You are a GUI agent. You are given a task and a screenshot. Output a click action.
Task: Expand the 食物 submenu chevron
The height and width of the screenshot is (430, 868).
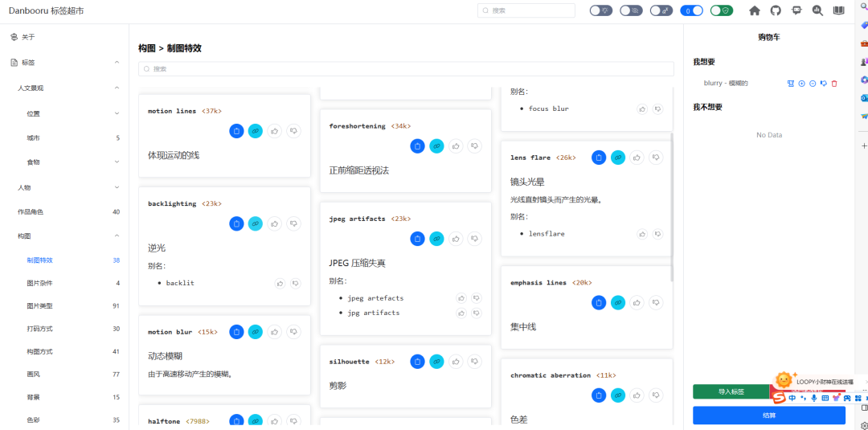[x=117, y=162]
